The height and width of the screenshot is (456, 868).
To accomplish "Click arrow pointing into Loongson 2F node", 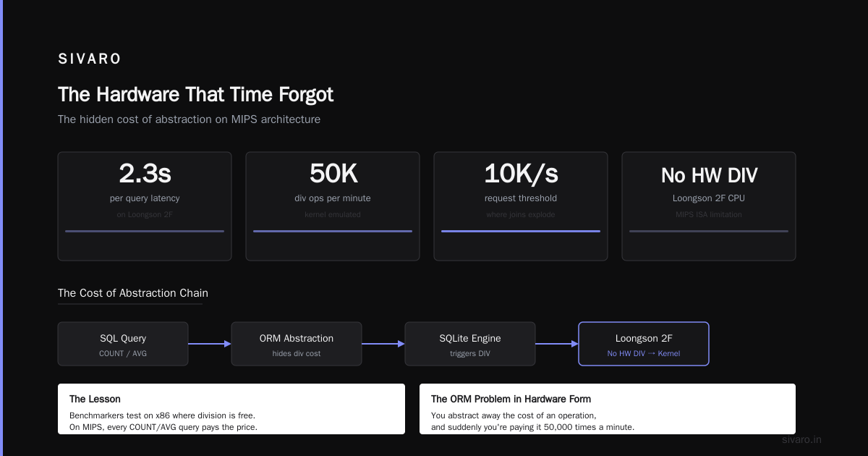I will click(557, 344).
